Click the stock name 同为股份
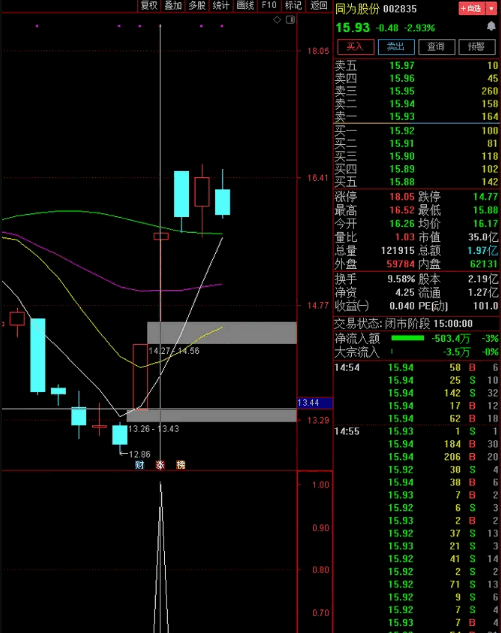 point(357,9)
